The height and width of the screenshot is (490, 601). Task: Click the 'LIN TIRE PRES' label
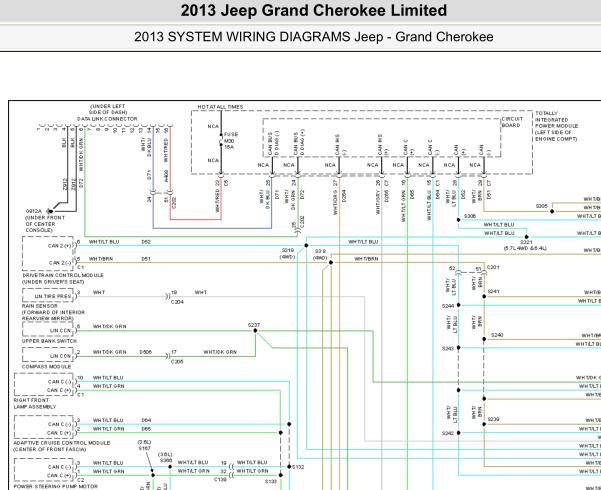53,296
